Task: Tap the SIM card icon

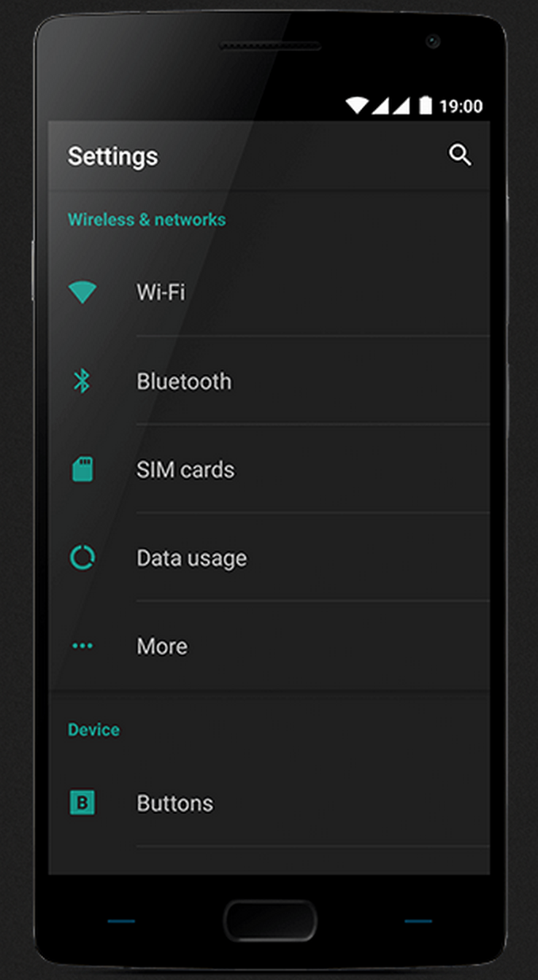Action: (83, 469)
